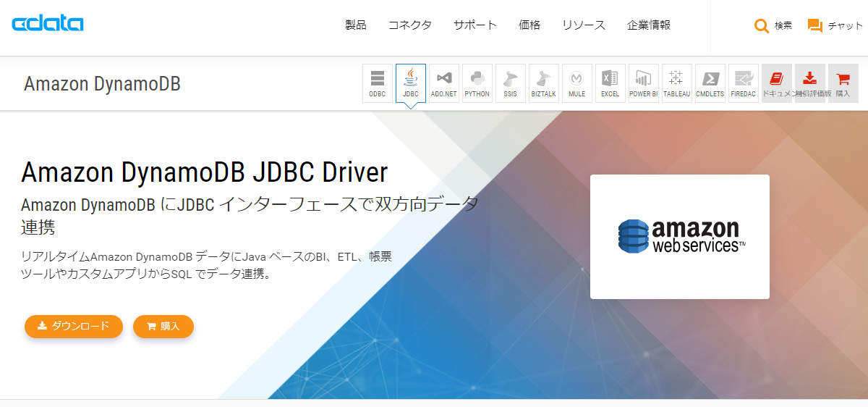Click the orange 購入 button
The width and height of the screenshot is (868, 407).
(x=163, y=326)
